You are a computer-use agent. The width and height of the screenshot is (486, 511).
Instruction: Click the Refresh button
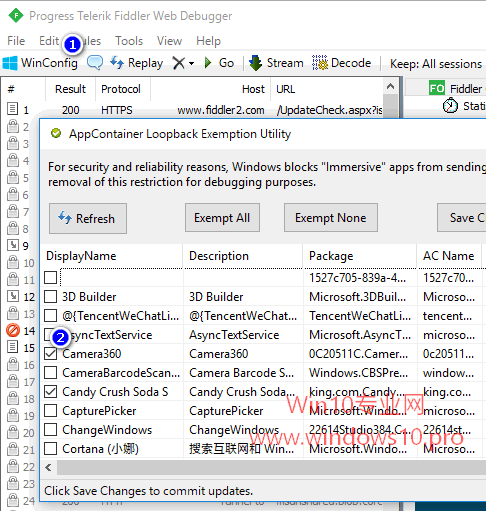coord(88,218)
